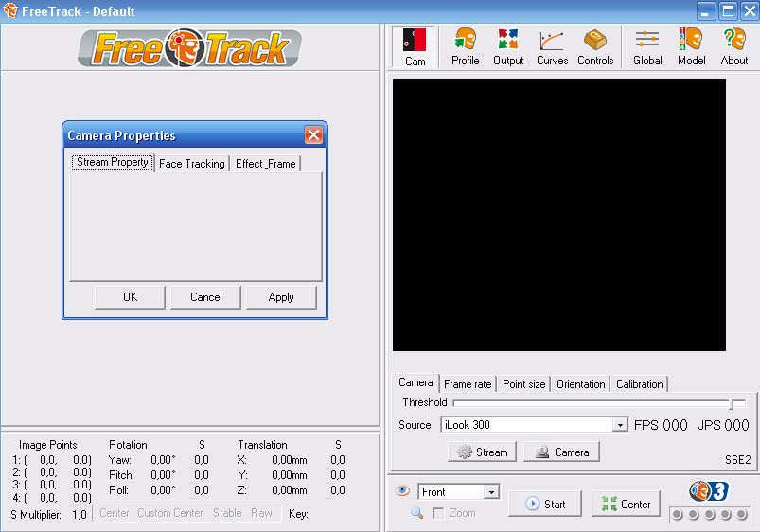This screenshot has width=760, height=532.
Task: Click image point 4 coordinates row
Action: coord(52,497)
